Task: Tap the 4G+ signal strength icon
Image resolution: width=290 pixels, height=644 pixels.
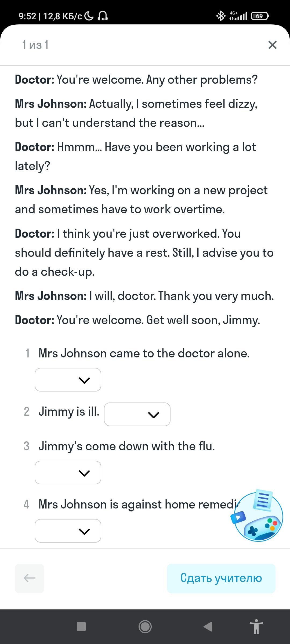Action: point(238,16)
